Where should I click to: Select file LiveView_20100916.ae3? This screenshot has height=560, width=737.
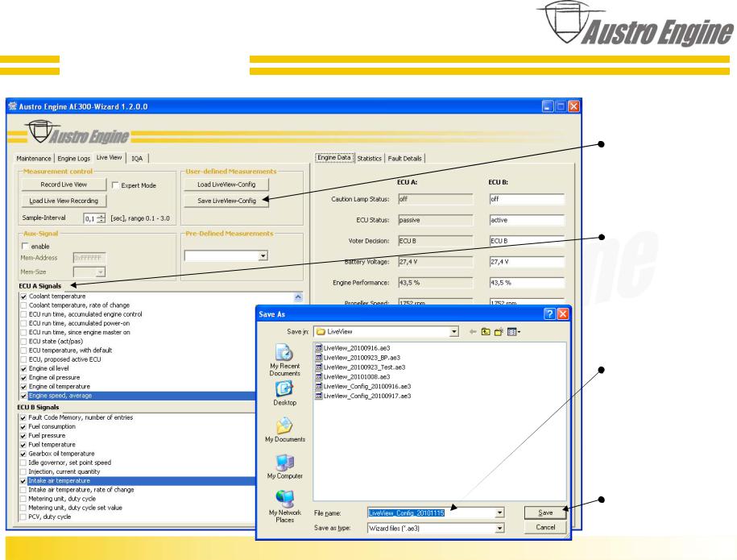point(352,348)
